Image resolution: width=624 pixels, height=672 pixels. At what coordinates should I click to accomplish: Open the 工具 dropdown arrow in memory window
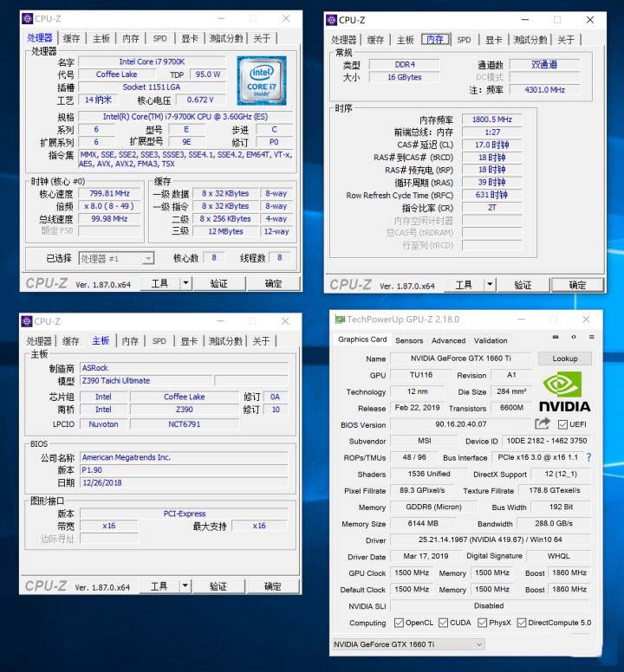click(x=490, y=285)
